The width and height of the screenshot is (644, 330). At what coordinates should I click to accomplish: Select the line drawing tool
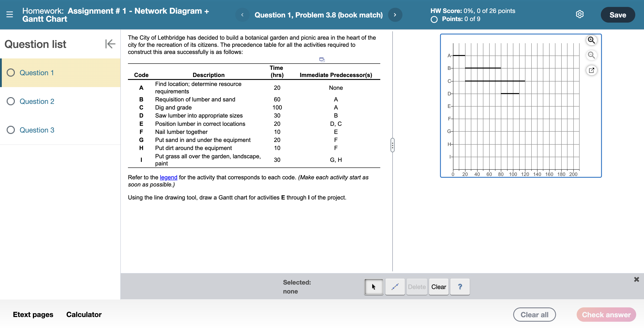(x=395, y=287)
